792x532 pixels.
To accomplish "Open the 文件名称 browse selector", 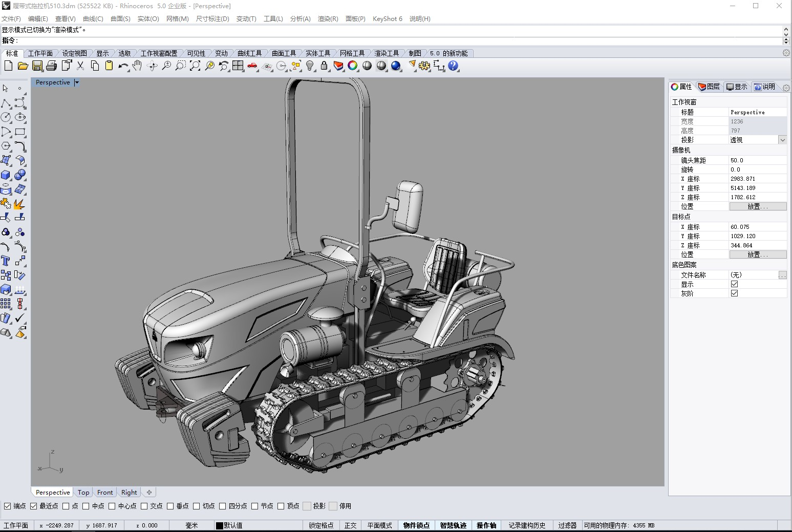I will pyautogui.click(x=783, y=274).
